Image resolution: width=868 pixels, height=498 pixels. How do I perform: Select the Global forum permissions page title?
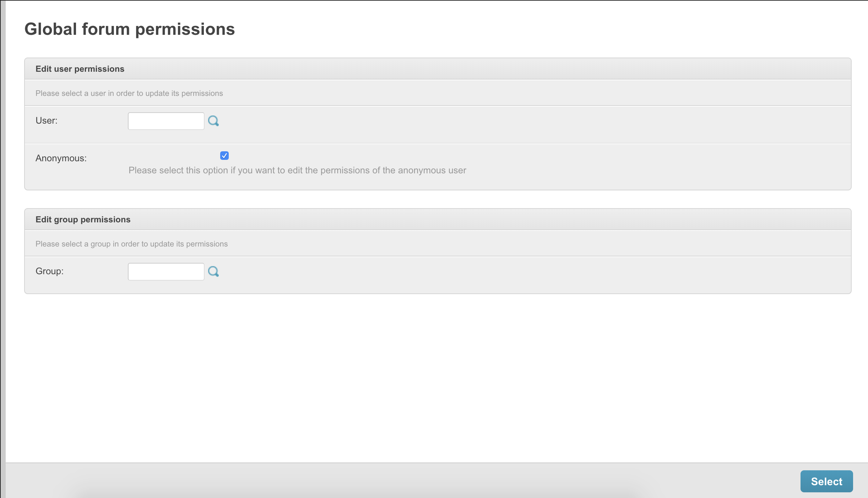pos(129,29)
